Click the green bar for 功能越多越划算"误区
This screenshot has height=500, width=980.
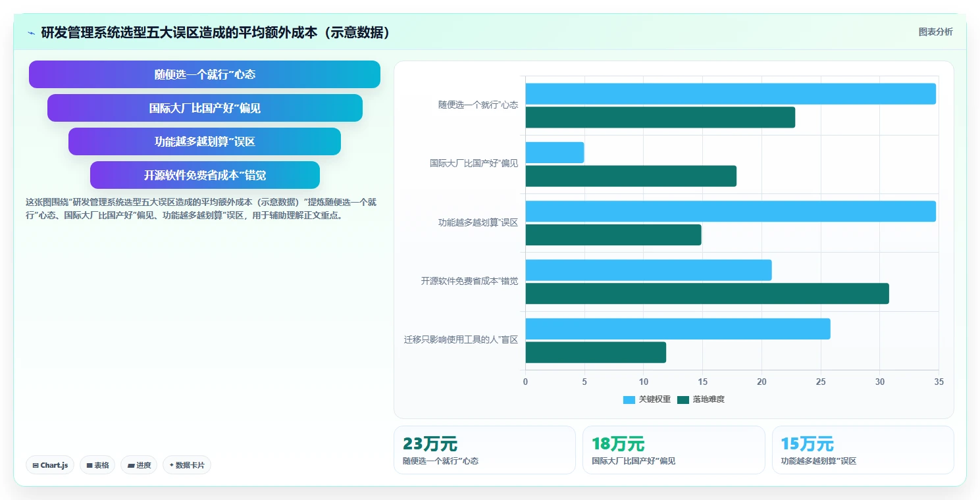click(613, 235)
